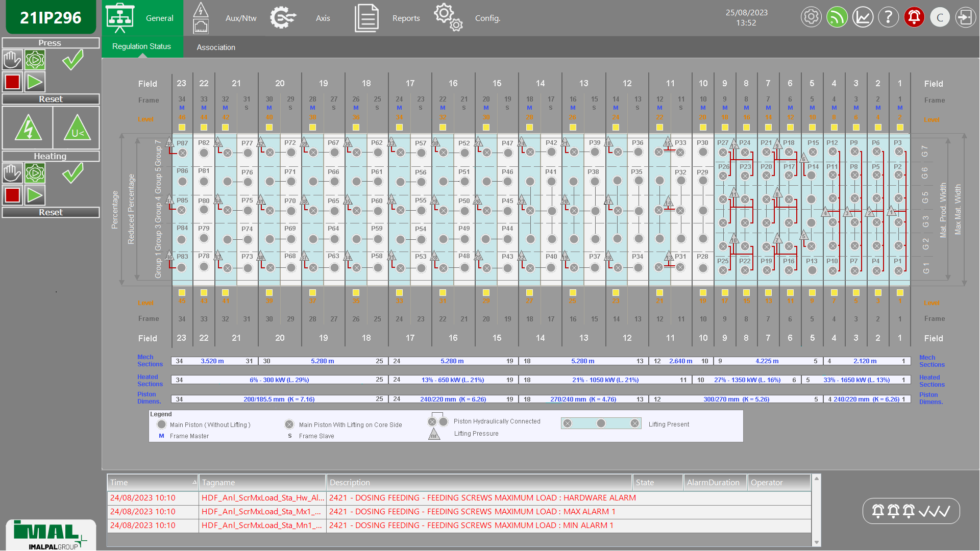The height and width of the screenshot is (551, 980).
Task: Click the electrical lightning warning triangle
Action: [x=28, y=128]
